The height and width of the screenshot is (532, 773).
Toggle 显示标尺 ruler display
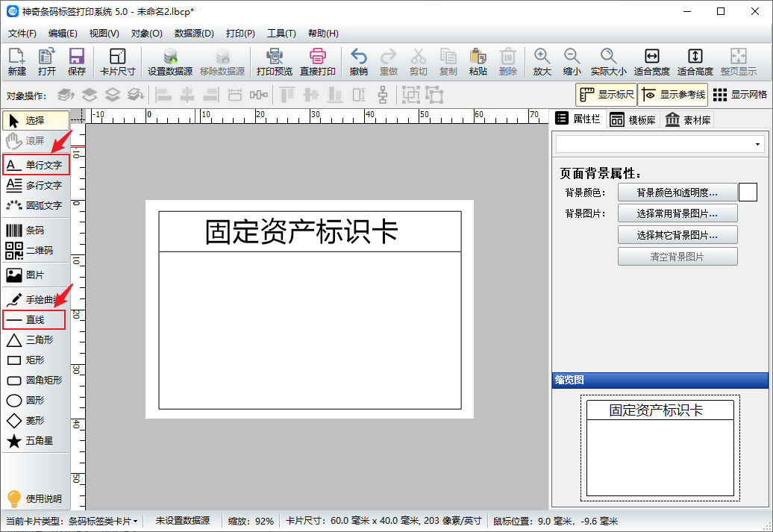[606, 95]
